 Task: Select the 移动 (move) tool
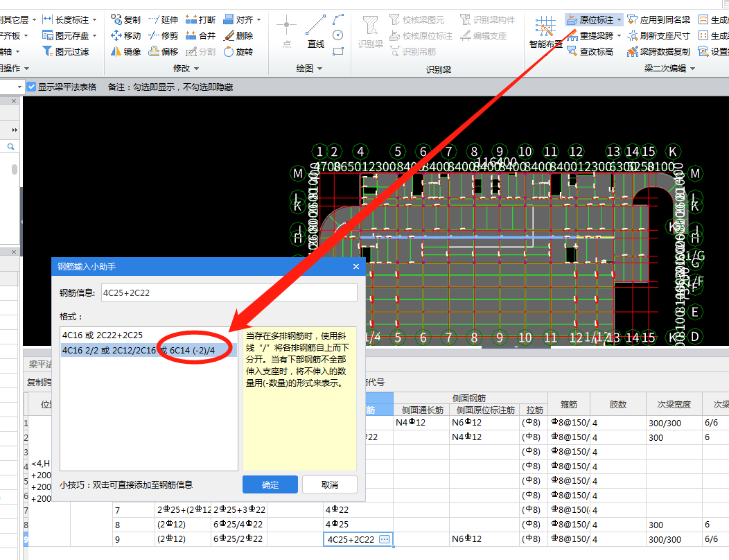(x=125, y=35)
